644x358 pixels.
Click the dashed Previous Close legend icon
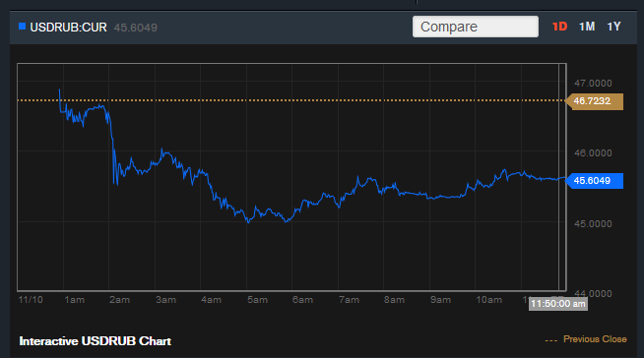[551, 340]
